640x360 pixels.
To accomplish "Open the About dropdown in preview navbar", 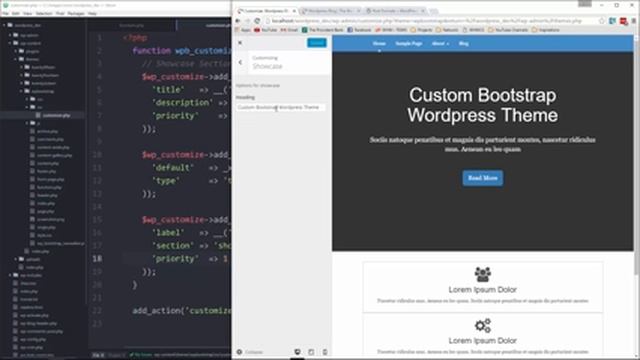I will pos(440,43).
